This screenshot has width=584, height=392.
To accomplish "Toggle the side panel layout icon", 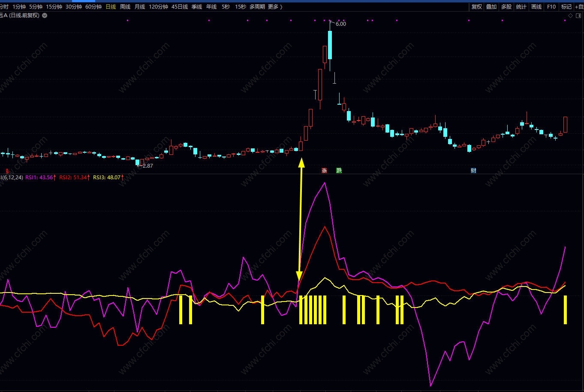I will coord(578,16).
